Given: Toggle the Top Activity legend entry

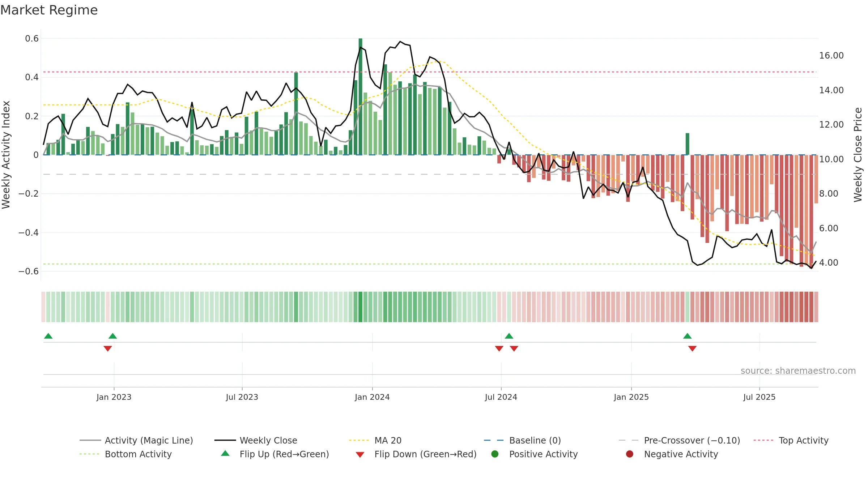Looking at the screenshot, I should click(x=791, y=440).
